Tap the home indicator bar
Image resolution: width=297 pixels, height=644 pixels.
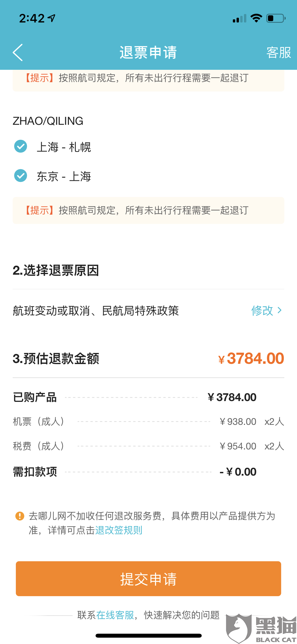pos(148,636)
